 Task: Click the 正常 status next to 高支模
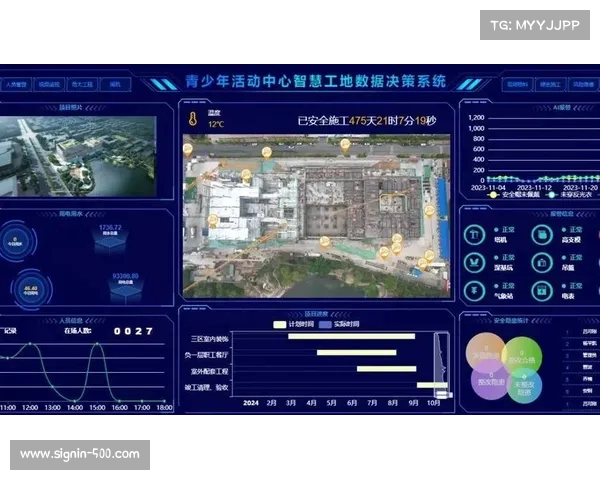[572, 230]
